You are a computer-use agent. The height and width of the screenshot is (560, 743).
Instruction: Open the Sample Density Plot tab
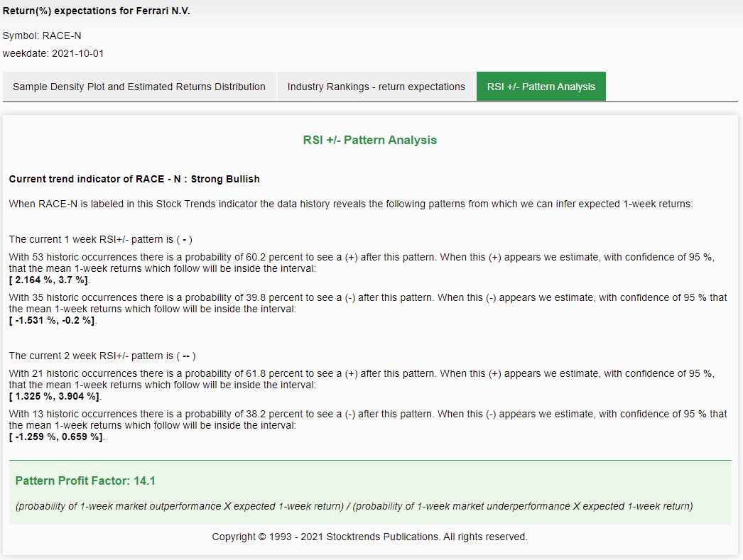[x=139, y=87]
